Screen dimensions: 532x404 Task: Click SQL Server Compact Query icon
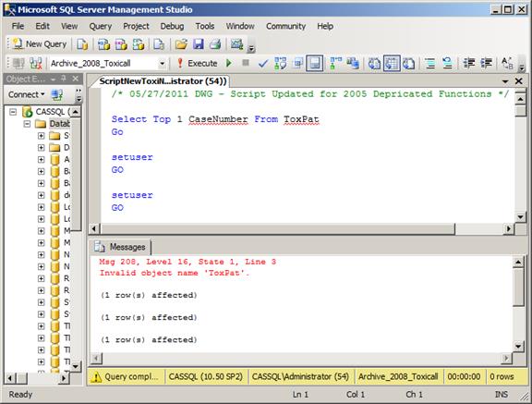pos(159,44)
